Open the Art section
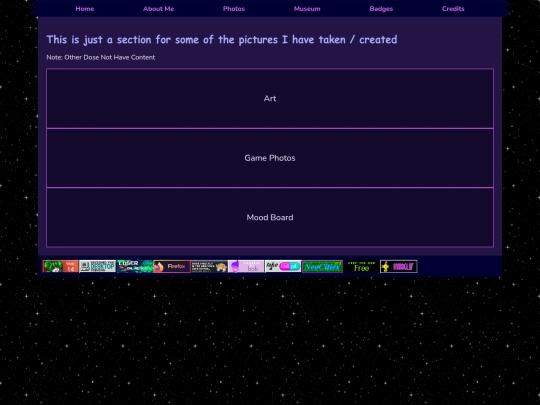 [270, 98]
